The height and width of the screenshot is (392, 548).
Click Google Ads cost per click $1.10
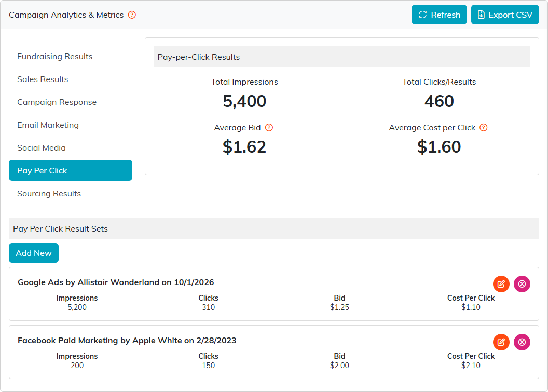coord(471,307)
